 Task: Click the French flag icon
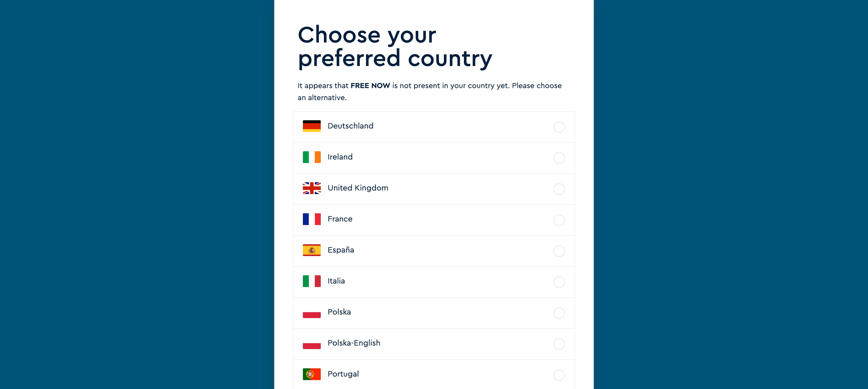tap(312, 219)
